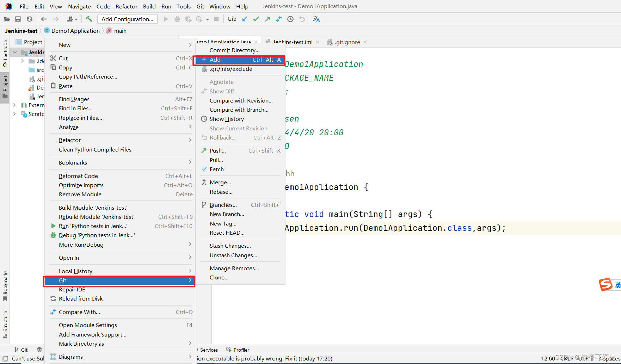Click the Translate icon in toolbar
Image resolution: width=621 pixels, height=364 pixels.
click(x=316, y=19)
